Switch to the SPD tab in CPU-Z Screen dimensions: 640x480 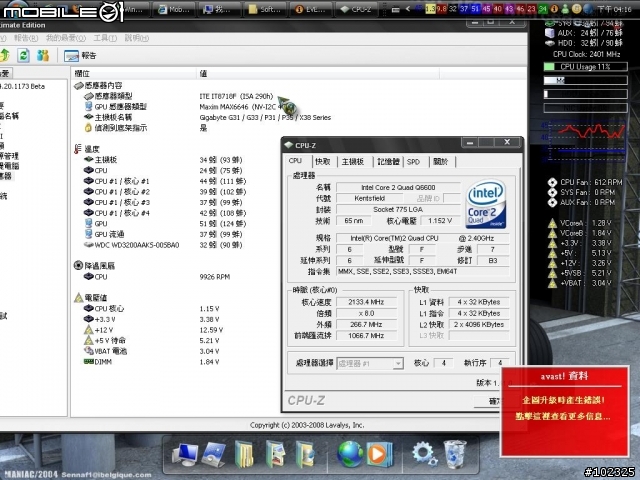tap(413, 162)
